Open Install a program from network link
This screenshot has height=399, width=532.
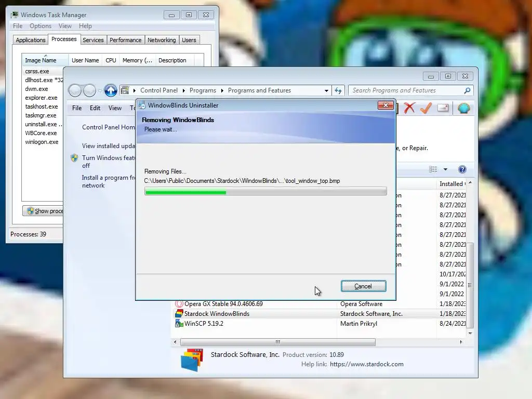coord(109,181)
